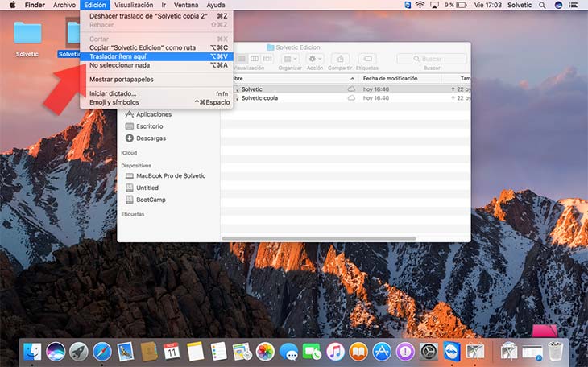This screenshot has width=588, height=367.
Task: Click the battery status icon
Action: 462,5
